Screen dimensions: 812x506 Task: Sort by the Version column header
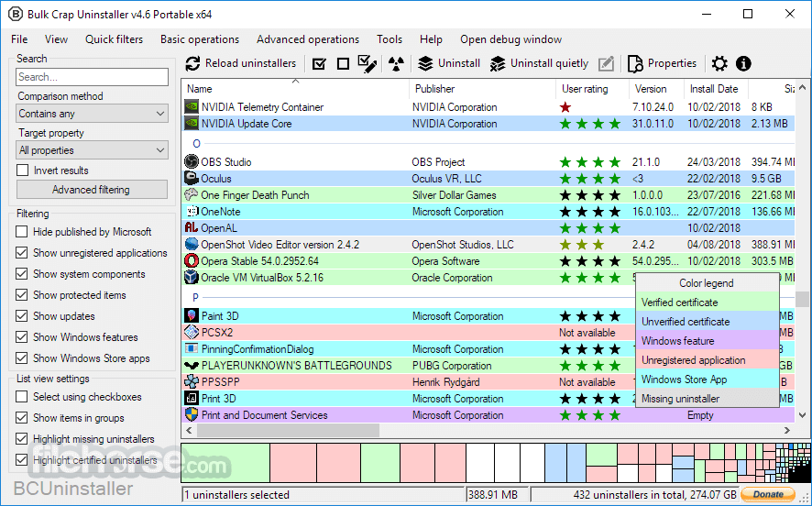coord(656,89)
